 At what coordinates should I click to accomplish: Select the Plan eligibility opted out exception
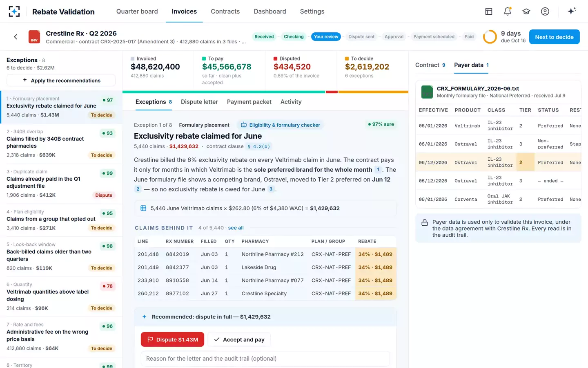61,220
